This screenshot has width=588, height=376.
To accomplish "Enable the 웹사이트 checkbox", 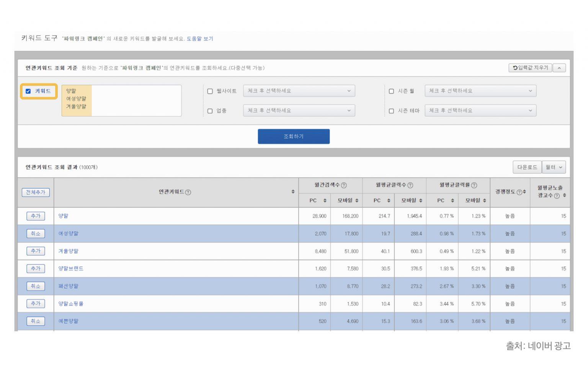I will tap(210, 91).
